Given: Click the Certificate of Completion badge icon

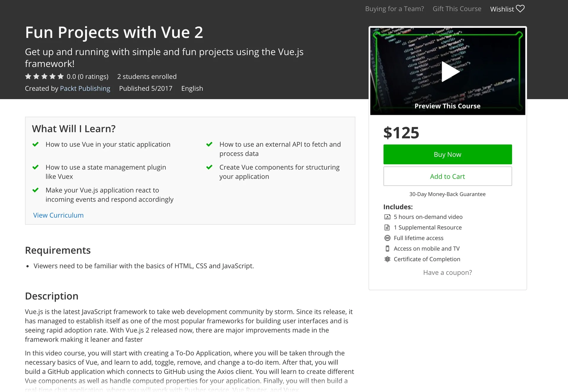Looking at the screenshot, I should click(x=387, y=259).
